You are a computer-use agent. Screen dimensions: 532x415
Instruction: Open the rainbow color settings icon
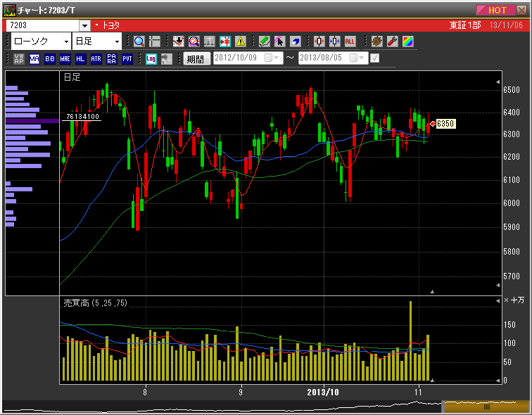click(408, 41)
